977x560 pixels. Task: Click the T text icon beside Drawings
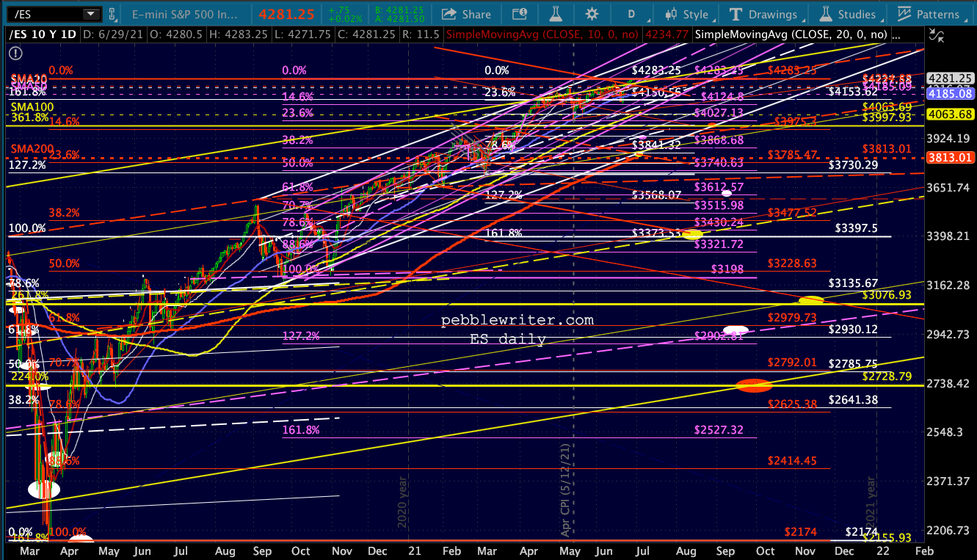click(x=736, y=14)
